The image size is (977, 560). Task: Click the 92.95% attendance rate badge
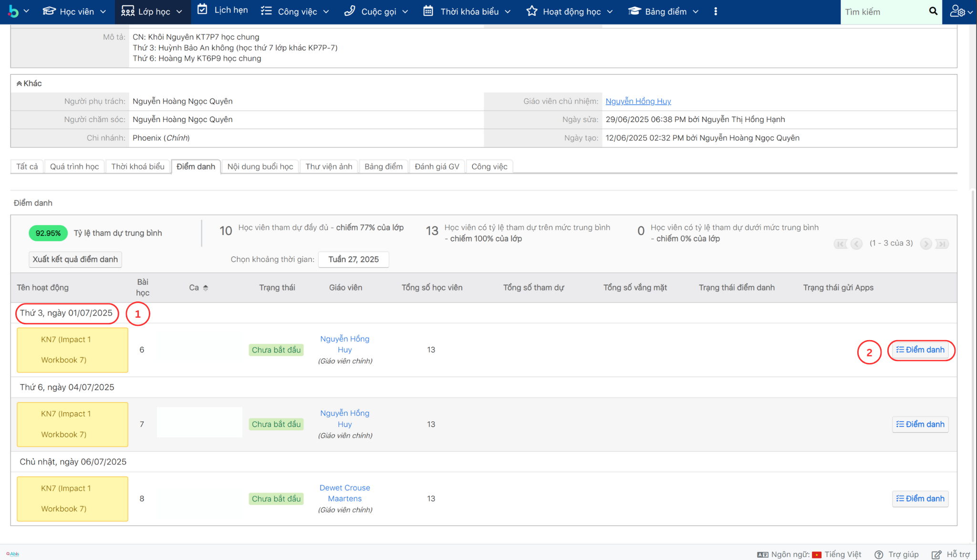[48, 233]
